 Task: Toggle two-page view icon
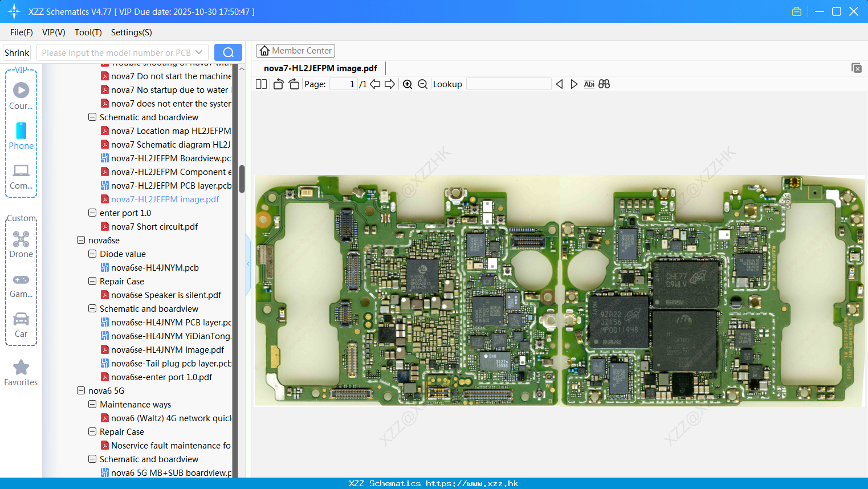click(261, 84)
